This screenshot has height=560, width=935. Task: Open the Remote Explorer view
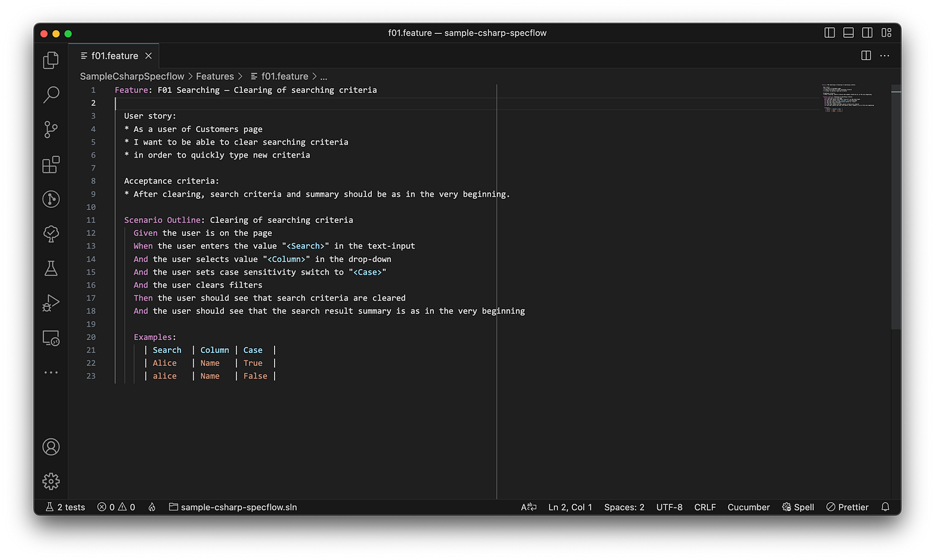pyautogui.click(x=51, y=338)
